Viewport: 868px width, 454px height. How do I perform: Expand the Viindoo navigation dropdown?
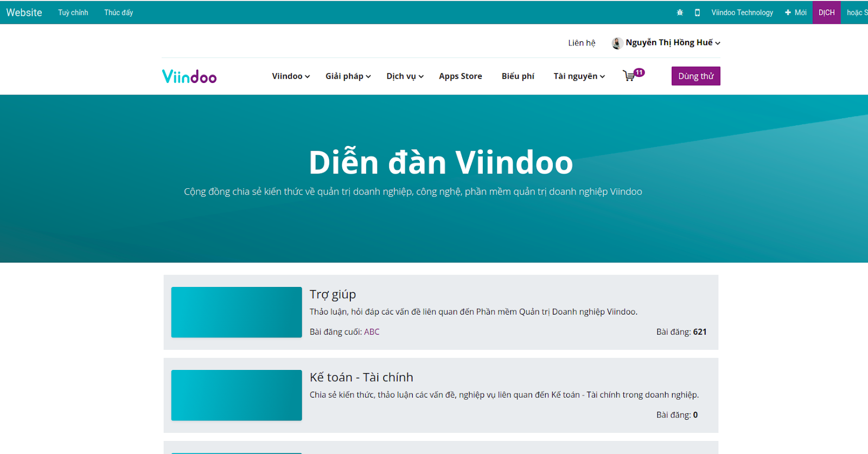tap(291, 76)
